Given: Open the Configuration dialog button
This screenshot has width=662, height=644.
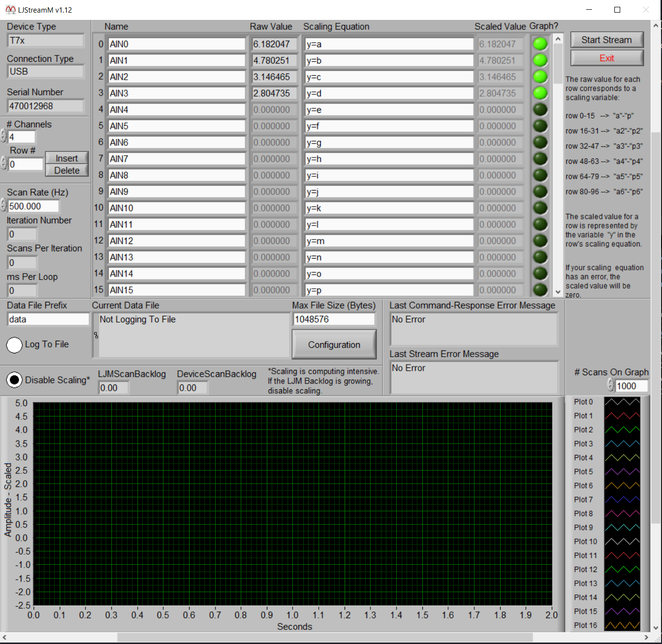Looking at the screenshot, I should pyautogui.click(x=334, y=345).
